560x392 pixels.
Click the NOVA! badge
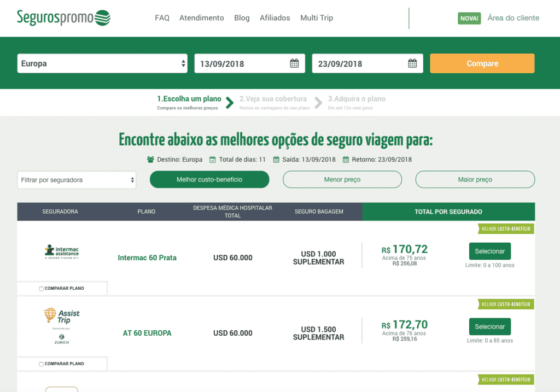469,17
